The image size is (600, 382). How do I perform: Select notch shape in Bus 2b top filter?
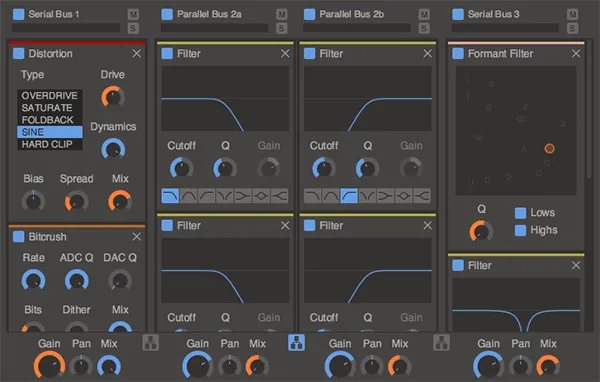(367, 196)
